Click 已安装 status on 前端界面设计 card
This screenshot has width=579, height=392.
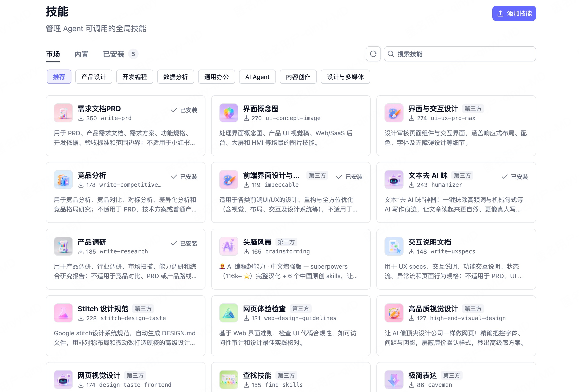[x=349, y=177]
